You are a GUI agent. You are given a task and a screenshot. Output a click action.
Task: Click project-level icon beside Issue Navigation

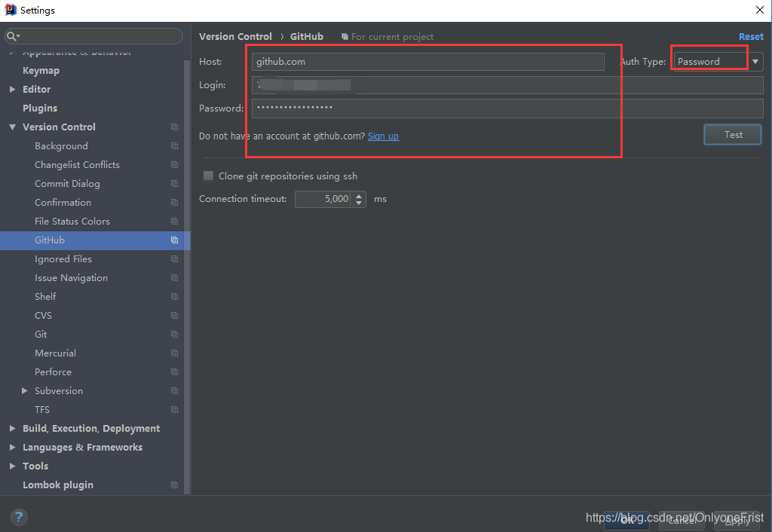click(x=174, y=277)
